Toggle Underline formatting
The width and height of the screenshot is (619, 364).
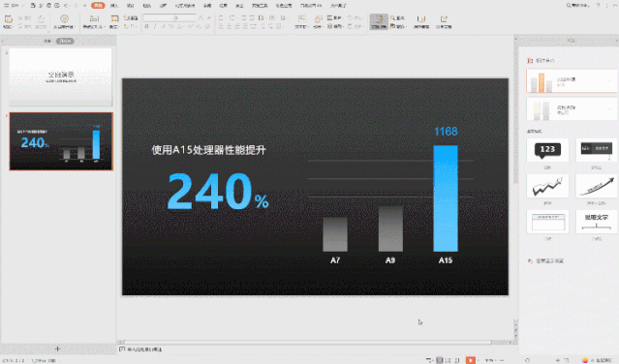tap(163, 26)
